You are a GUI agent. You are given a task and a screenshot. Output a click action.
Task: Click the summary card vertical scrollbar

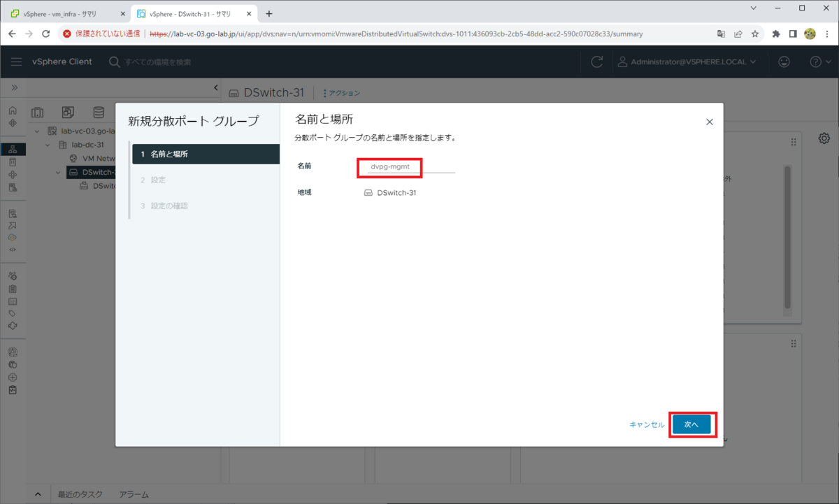point(788,237)
